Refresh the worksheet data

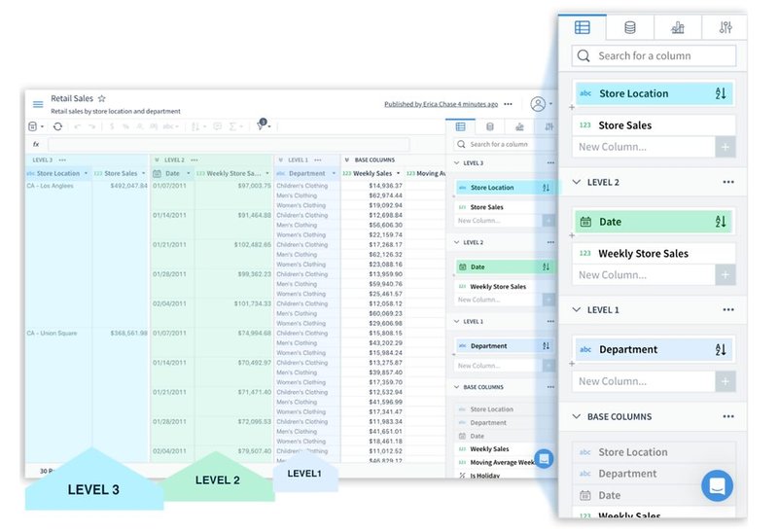(57, 126)
